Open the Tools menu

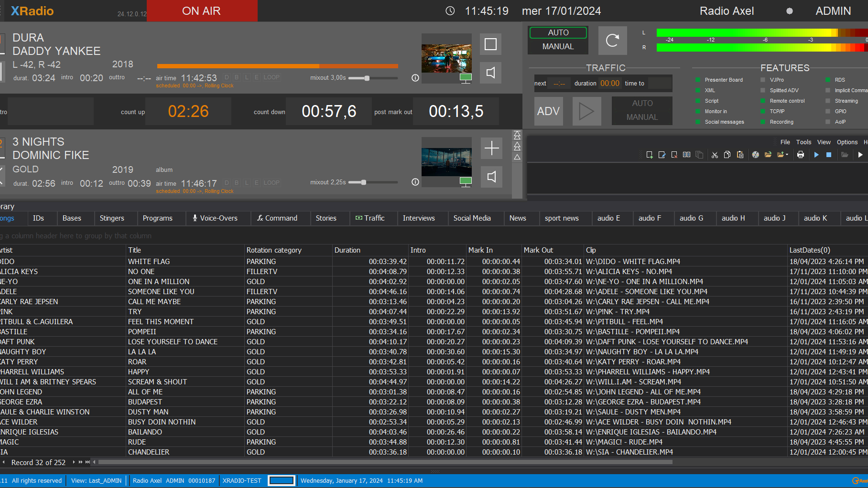pyautogui.click(x=803, y=142)
